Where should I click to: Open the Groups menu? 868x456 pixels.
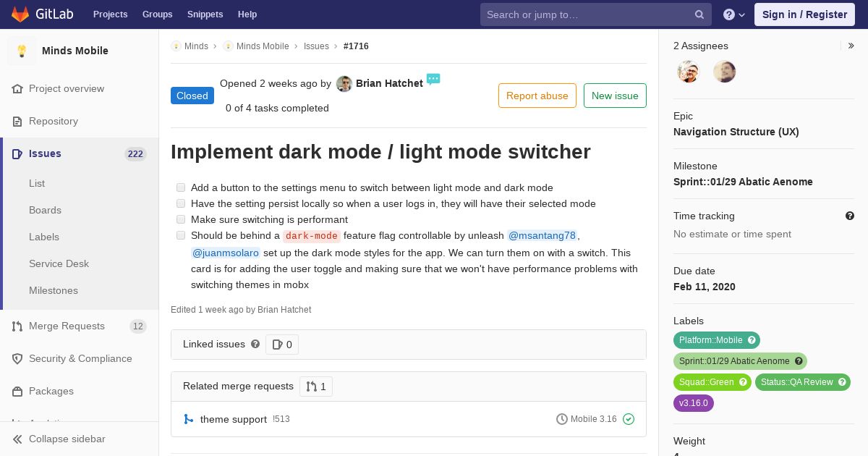[157, 14]
